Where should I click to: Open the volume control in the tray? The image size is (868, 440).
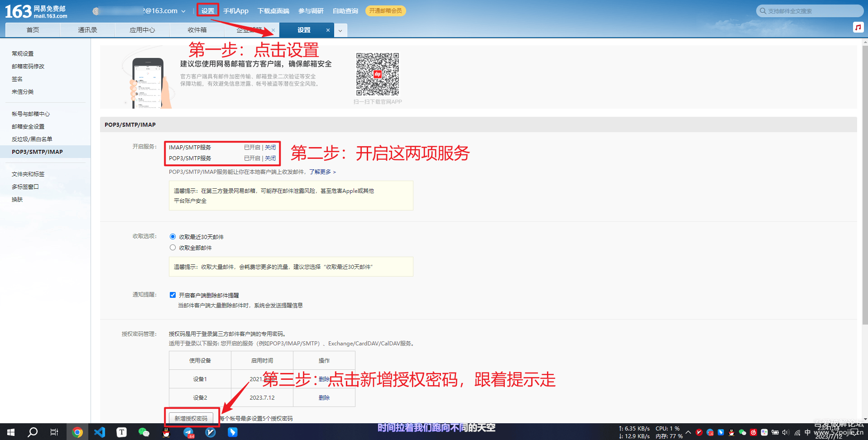pos(786,432)
